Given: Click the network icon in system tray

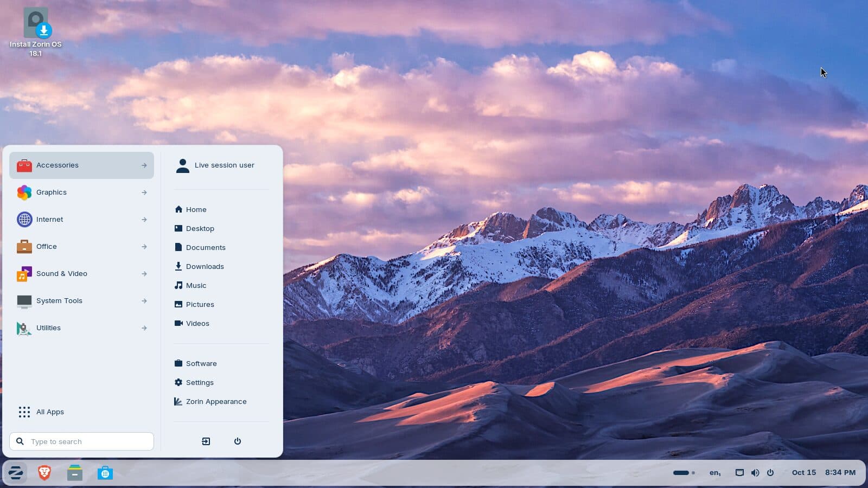Looking at the screenshot, I should click(739, 473).
